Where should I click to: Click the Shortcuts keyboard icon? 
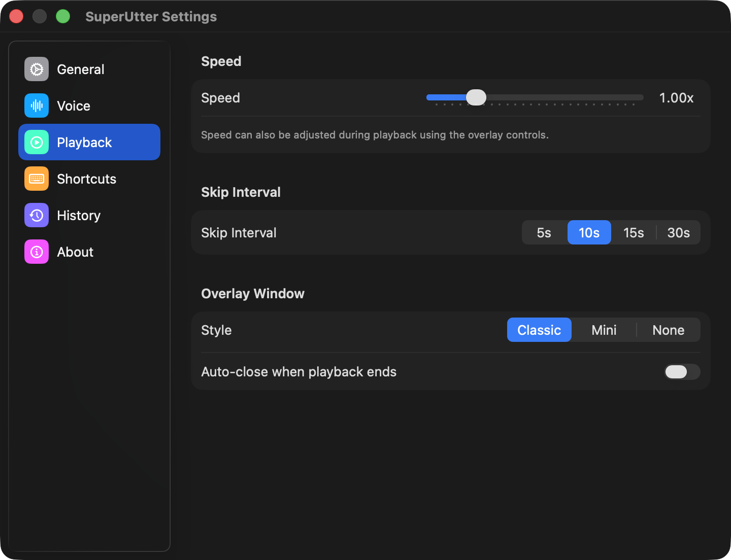tap(37, 179)
